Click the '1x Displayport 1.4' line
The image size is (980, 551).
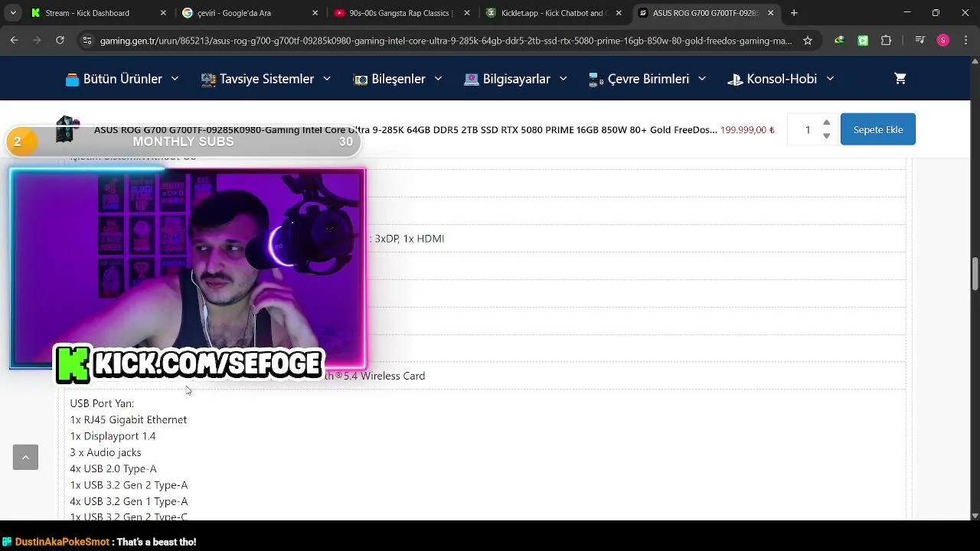point(113,436)
